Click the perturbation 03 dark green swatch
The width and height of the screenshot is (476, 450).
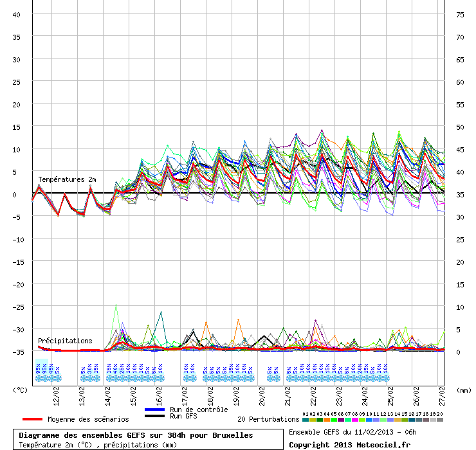(320, 420)
